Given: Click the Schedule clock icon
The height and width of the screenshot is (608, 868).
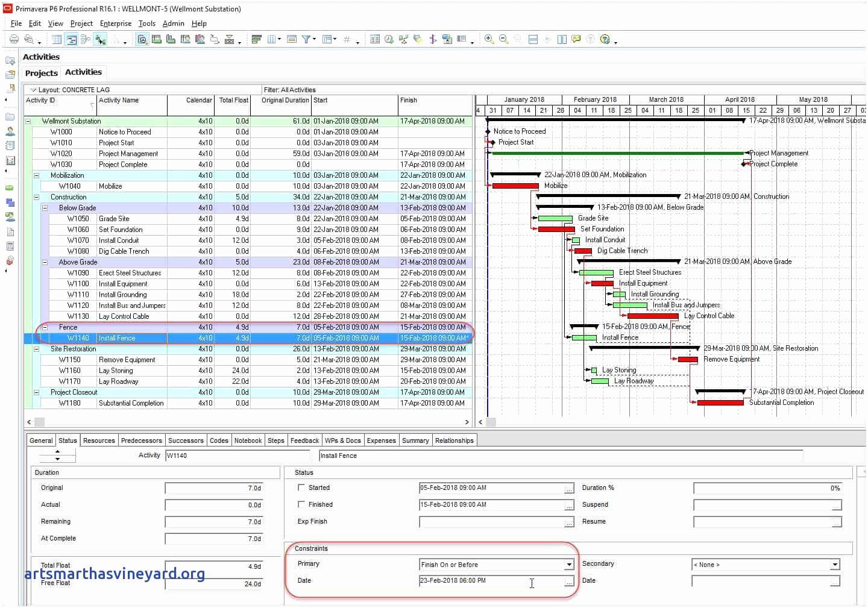Looking at the screenshot, I should click(389, 40).
